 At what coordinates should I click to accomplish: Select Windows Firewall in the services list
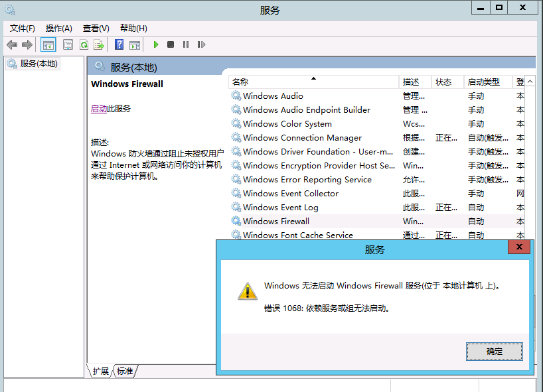click(276, 221)
